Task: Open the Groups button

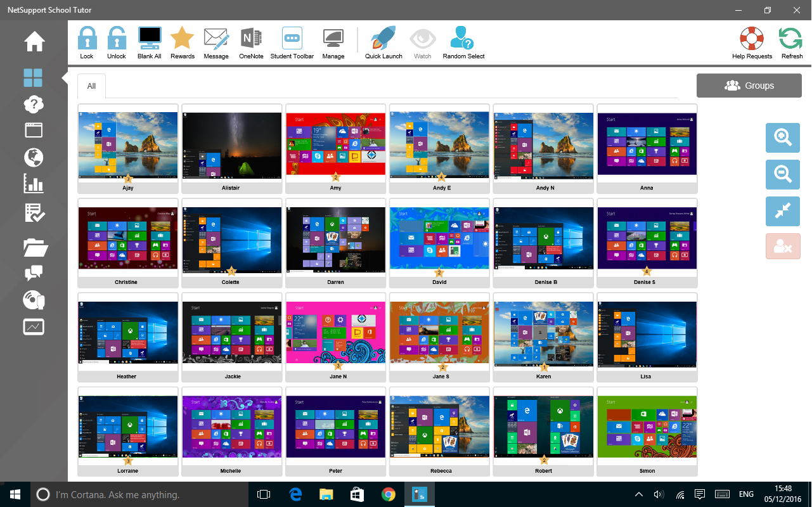Action: pyautogui.click(x=749, y=86)
